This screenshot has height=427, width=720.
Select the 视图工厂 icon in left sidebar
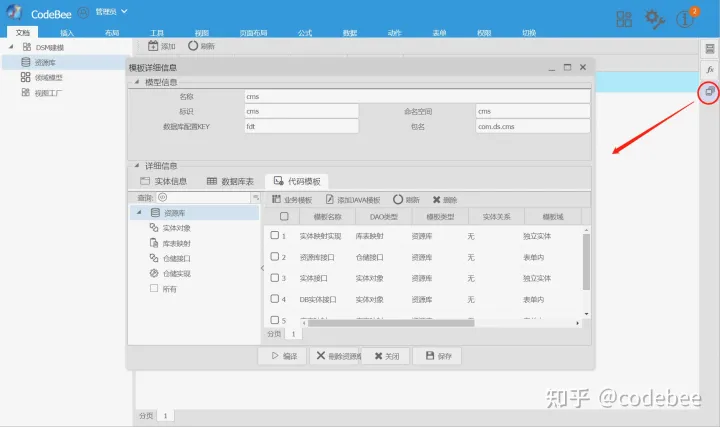click(x=26, y=92)
